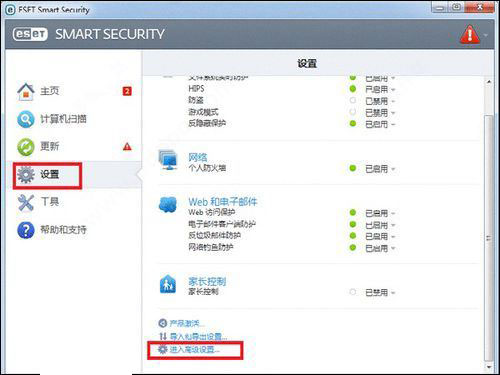Expand the 个人防火墙 已启用 dropdown arrow

coord(393,169)
